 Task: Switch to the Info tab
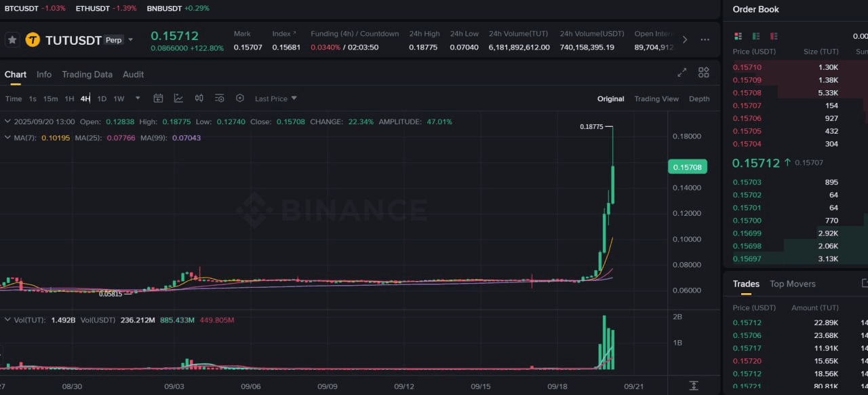click(x=44, y=75)
